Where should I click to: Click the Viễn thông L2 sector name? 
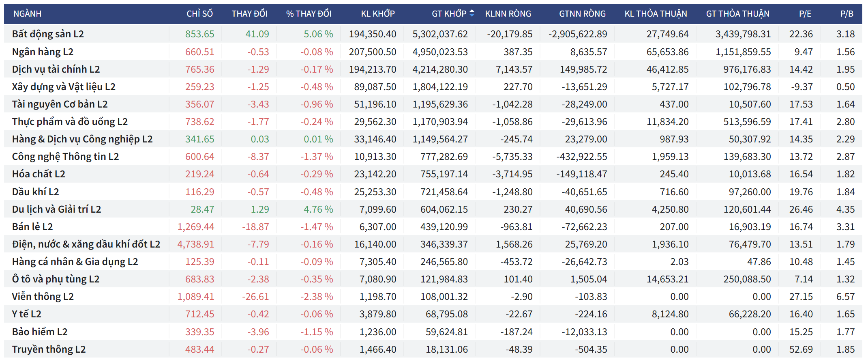(x=43, y=297)
